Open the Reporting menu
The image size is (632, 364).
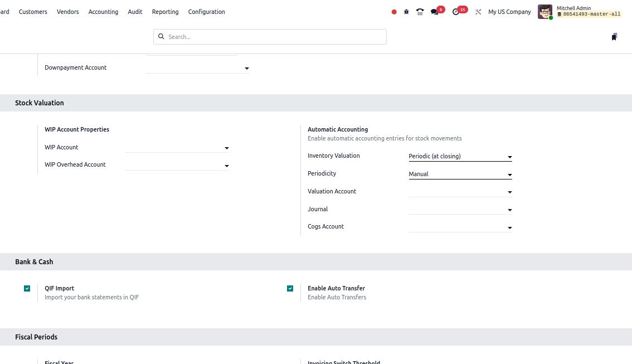pyautogui.click(x=166, y=12)
